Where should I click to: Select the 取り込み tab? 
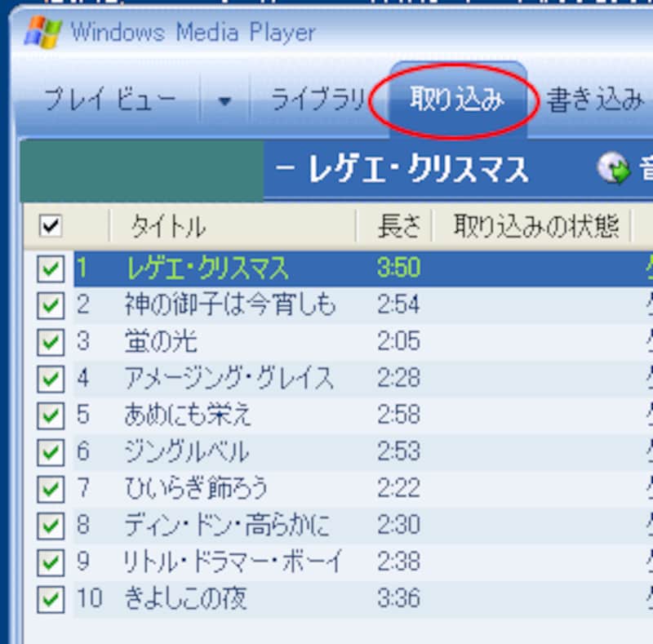457,99
